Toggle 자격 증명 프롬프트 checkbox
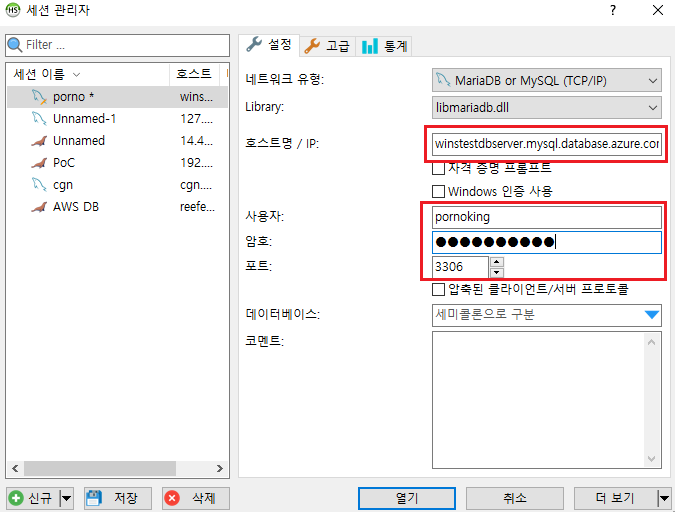The width and height of the screenshot is (675, 512). coord(438,168)
